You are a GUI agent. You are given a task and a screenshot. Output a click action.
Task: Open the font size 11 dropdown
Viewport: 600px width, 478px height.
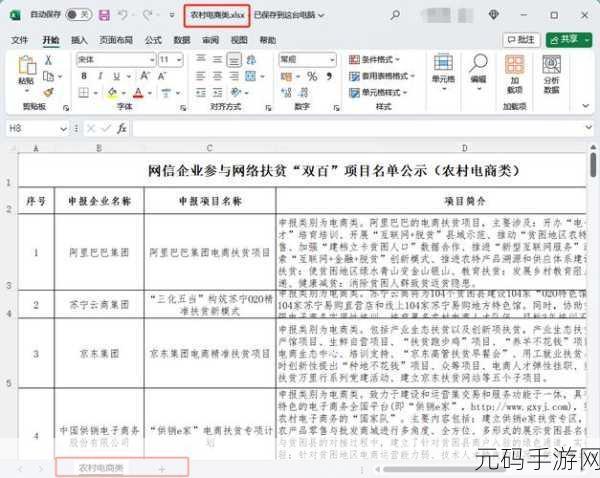coord(179,60)
